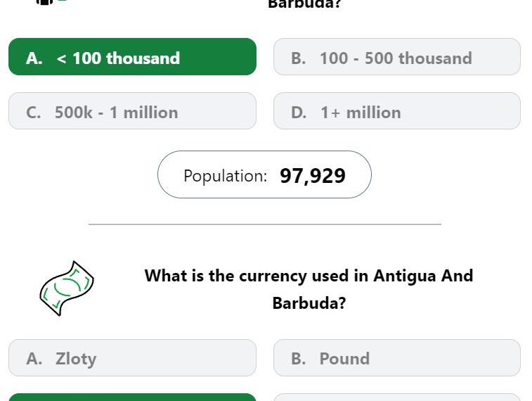
Task: Click the 'What is the currency used' heading line
Action: pos(309,276)
